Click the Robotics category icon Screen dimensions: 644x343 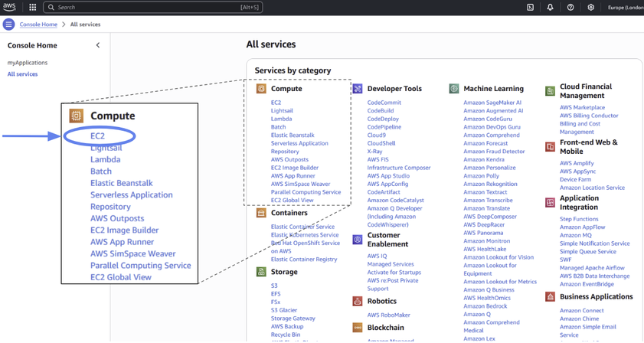tap(358, 301)
